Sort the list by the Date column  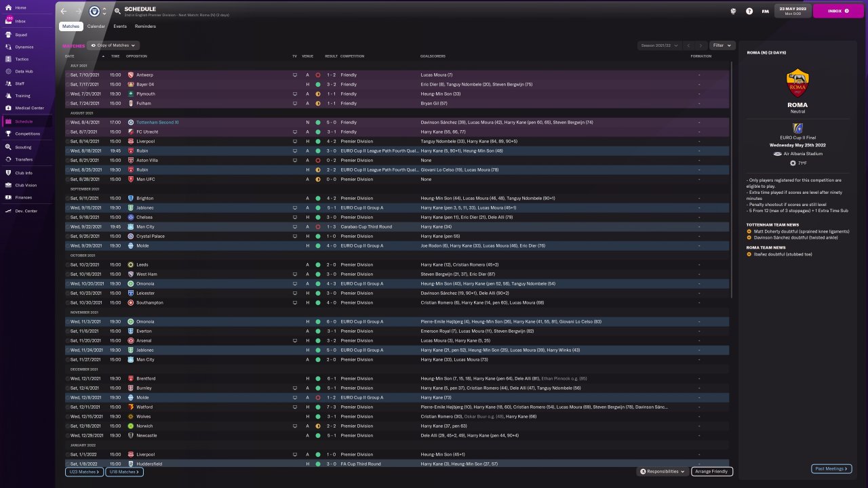pyautogui.click(x=70, y=56)
